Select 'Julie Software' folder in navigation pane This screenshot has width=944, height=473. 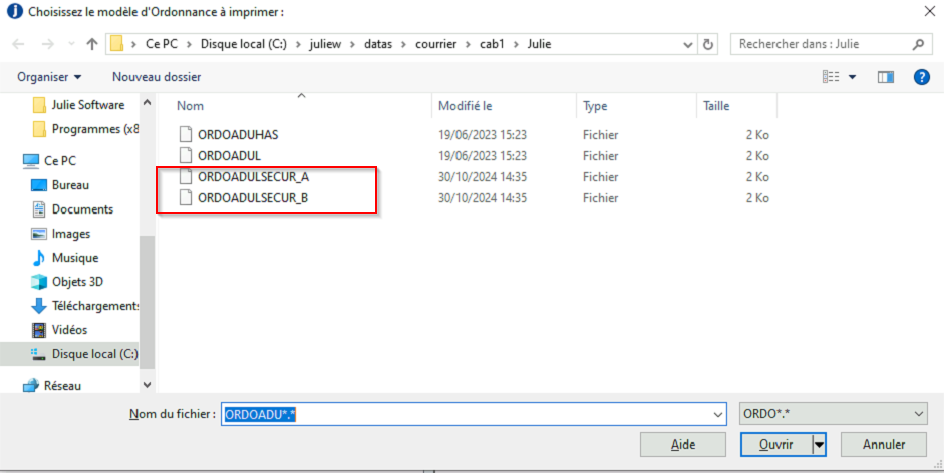[x=78, y=105]
